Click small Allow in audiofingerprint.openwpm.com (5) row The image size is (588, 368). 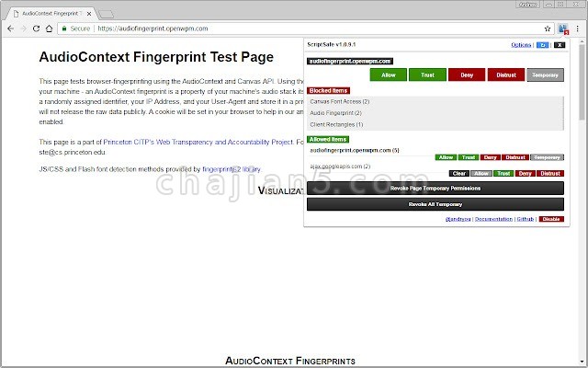(x=446, y=157)
